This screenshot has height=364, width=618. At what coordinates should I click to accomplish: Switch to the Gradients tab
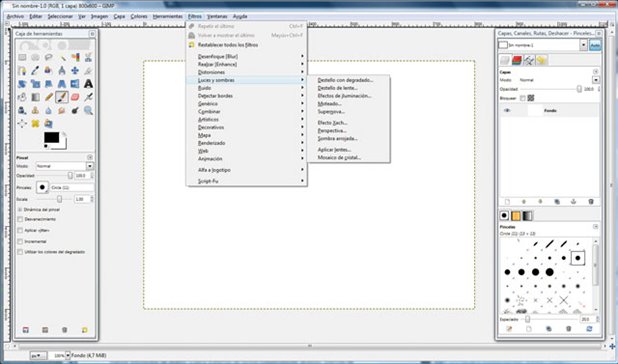(x=527, y=216)
